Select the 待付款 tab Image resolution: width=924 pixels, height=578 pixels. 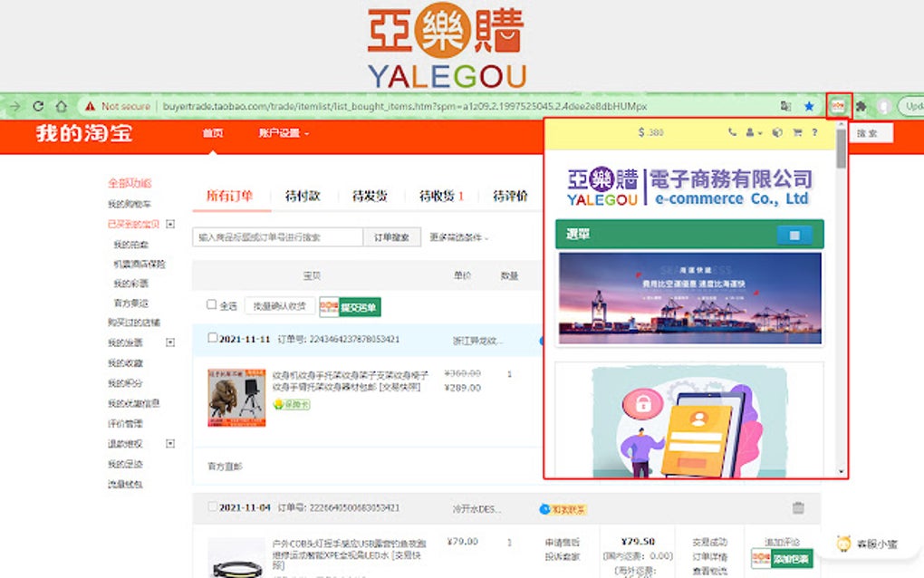pos(303,196)
